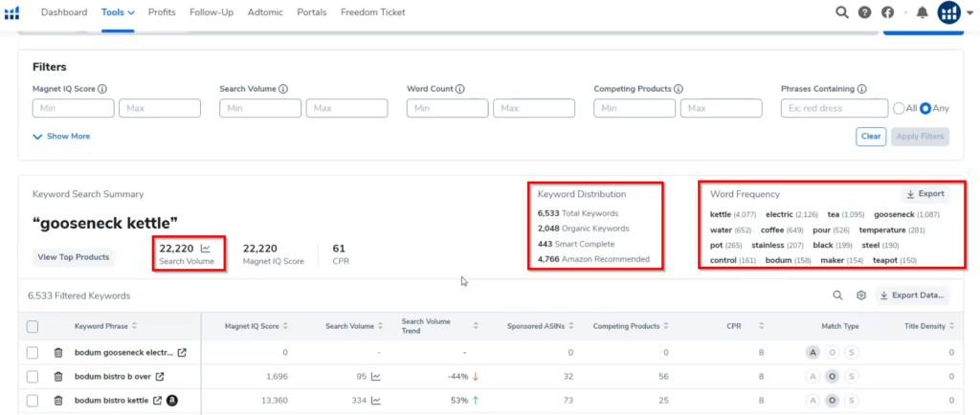Viewport: 980px width, 415px height.
Task: Delete bodum gooseneck electr... row via trash icon
Action: coord(58,353)
